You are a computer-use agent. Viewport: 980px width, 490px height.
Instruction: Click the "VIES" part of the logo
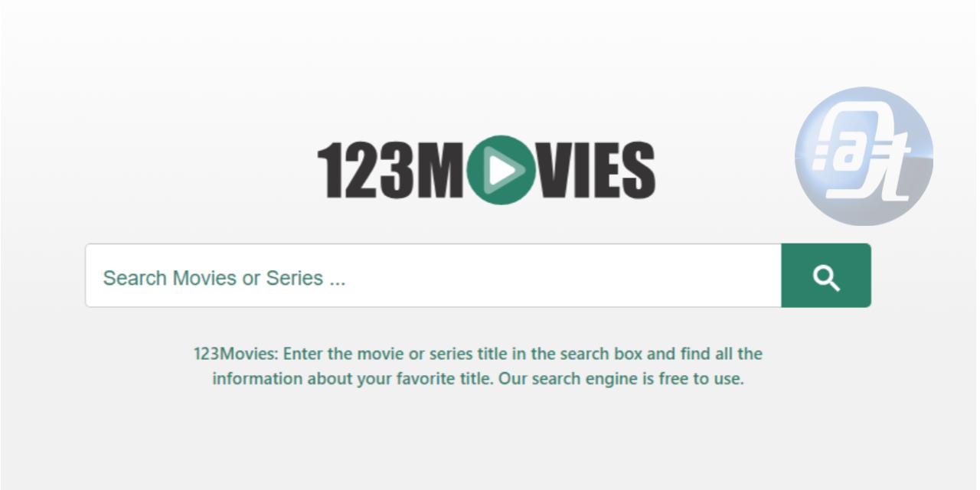594,170
